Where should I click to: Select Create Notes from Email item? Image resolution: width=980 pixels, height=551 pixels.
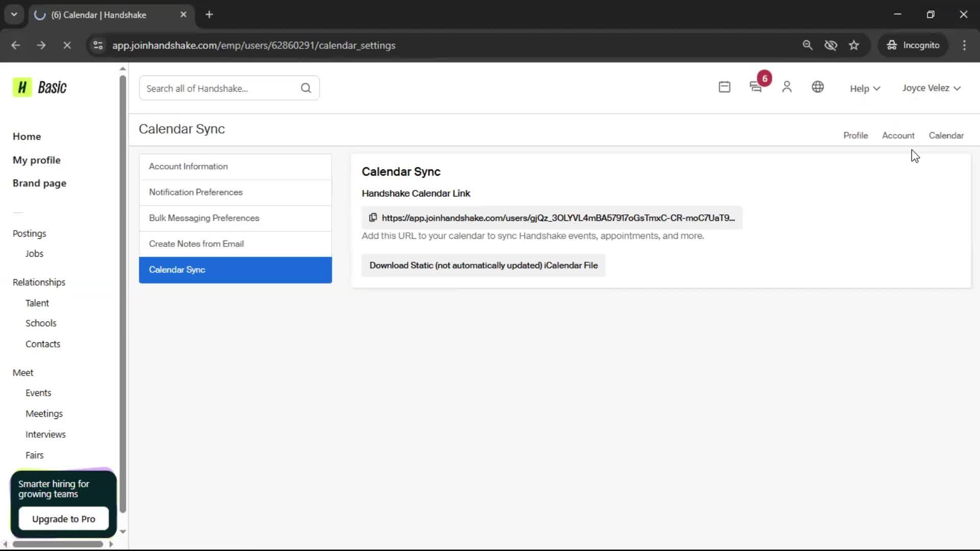tap(235, 244)
